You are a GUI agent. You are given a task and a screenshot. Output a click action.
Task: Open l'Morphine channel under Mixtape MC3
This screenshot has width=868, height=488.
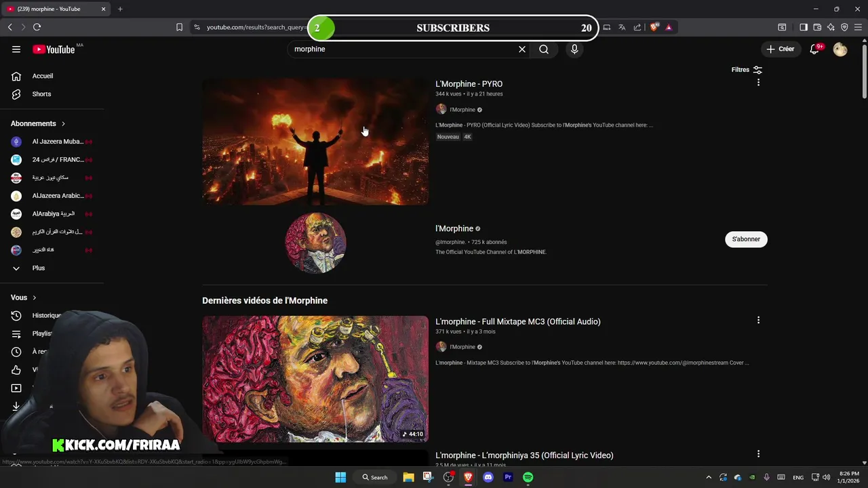pyautogui.click(x=462, y=347)
